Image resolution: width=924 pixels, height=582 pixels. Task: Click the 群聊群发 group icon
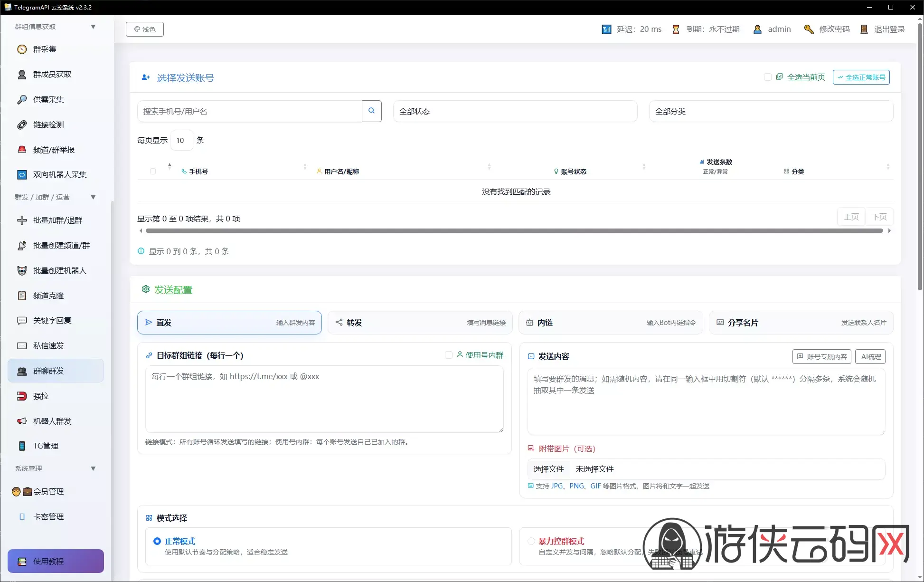pos(22,371)
